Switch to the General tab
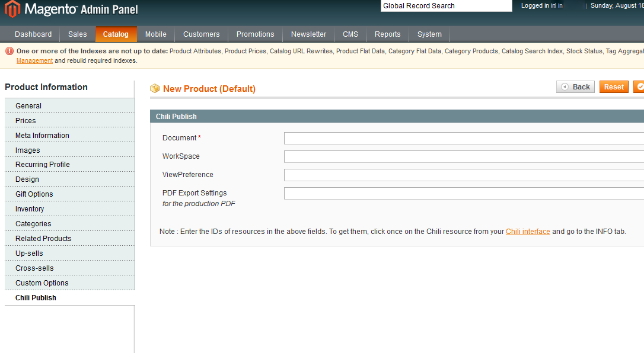Screen dimensions: 644x353 70,106
